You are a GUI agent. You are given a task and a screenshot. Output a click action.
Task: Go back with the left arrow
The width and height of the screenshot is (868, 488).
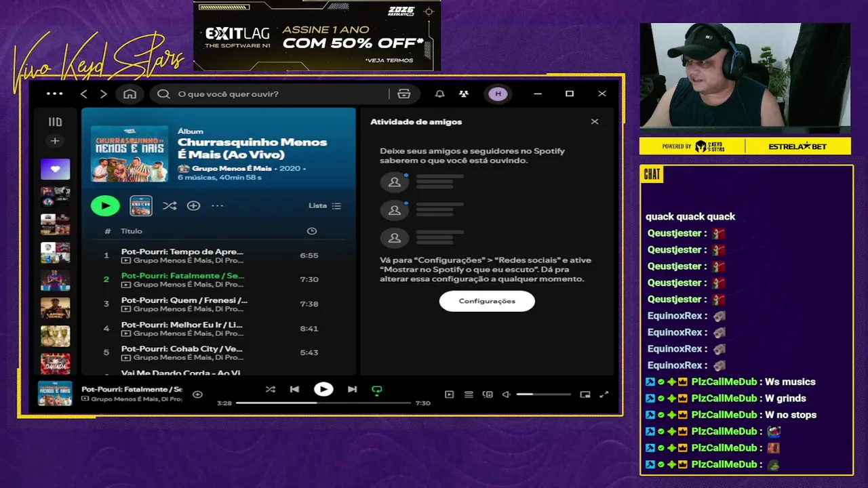84,94
